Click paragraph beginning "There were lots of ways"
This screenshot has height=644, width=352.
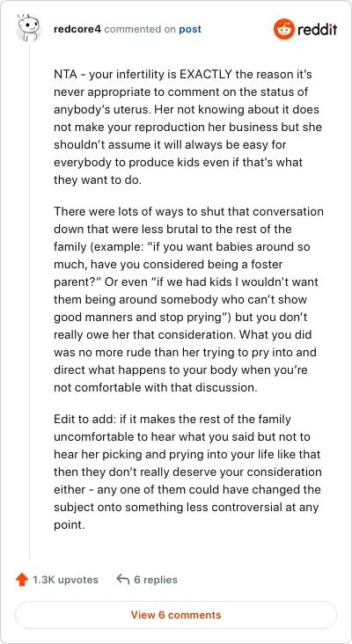click(188, 300)
